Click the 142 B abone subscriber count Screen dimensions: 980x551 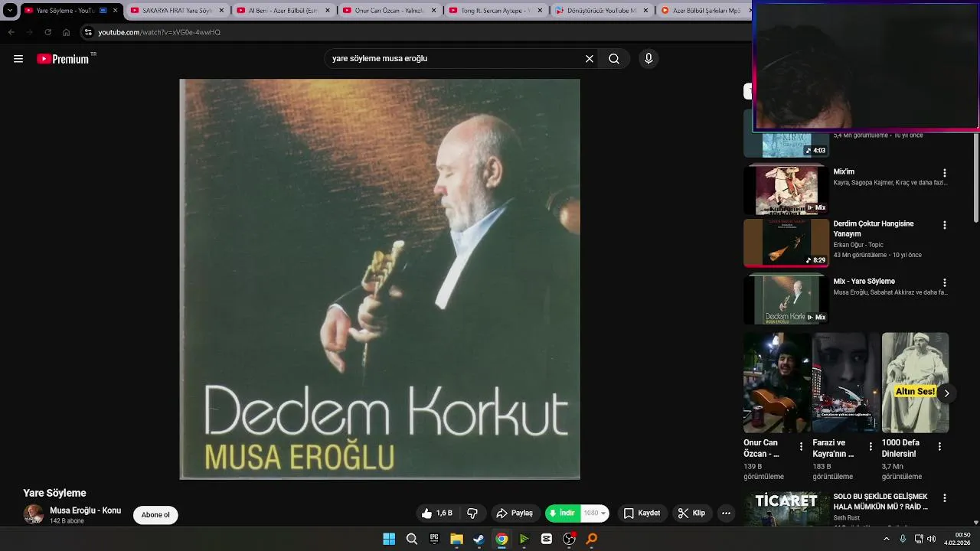coord(67,521)
